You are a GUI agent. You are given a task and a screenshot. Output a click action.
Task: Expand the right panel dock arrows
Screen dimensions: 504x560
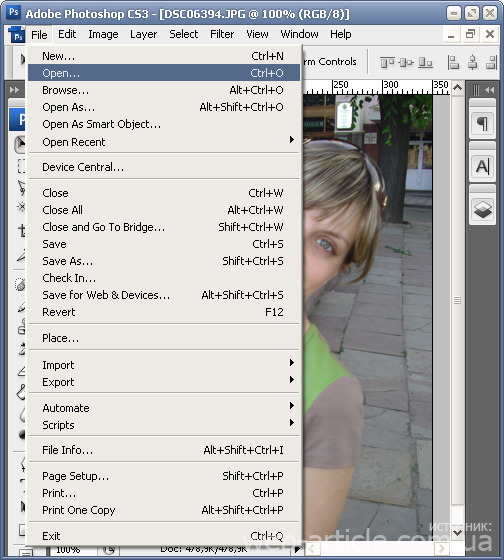pyautogui.click(x=489, y=90)
